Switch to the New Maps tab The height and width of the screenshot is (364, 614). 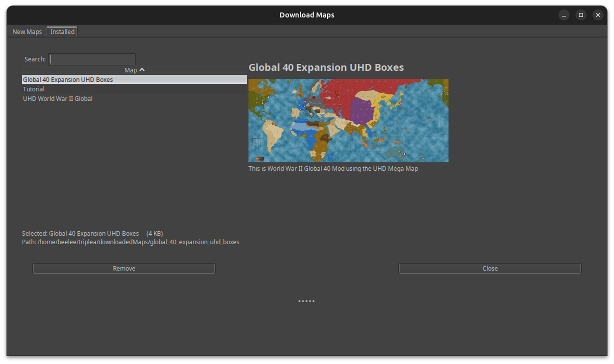[27, 31]
